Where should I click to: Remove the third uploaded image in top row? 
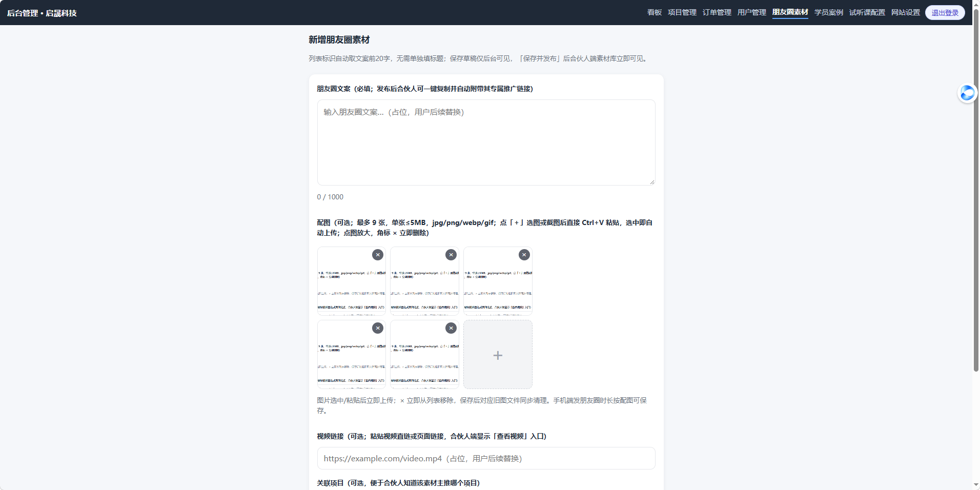(x=524, y=255)
